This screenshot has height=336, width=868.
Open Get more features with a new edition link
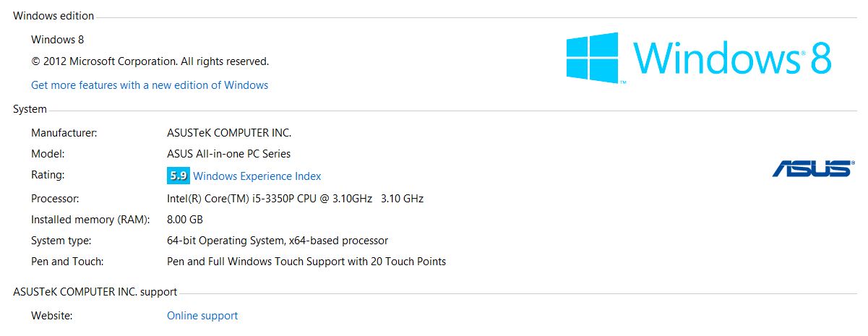tap(150, 85)
